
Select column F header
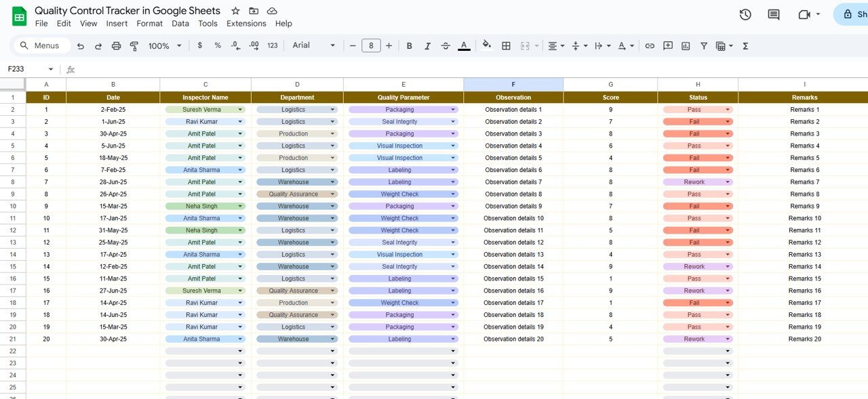pyautogui.click(x=513, y=85)
